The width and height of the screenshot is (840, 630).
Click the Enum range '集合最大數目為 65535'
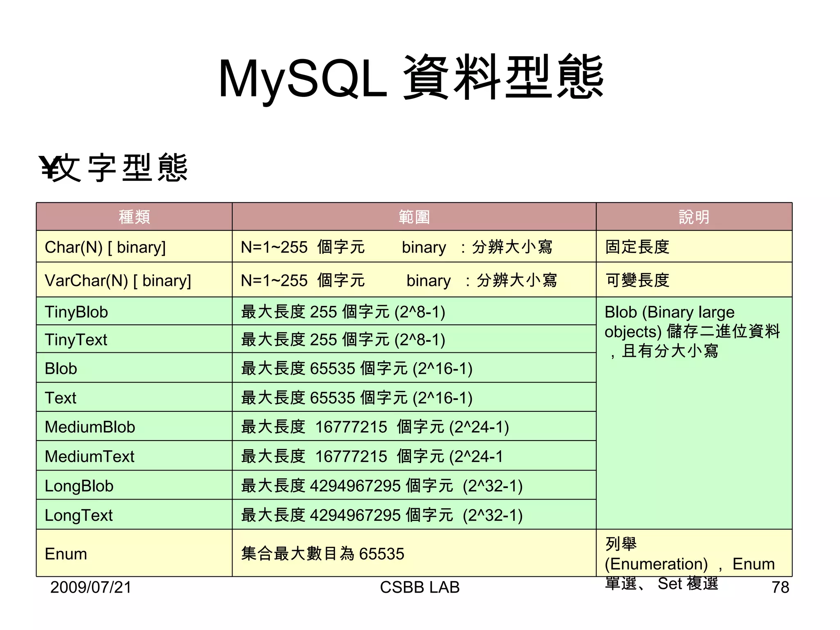pyautogui.click(x=323, y=554)
